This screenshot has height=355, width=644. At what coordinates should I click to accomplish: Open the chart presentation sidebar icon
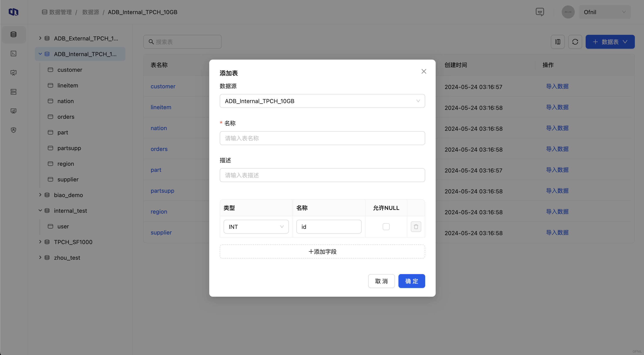coord(13,73)
